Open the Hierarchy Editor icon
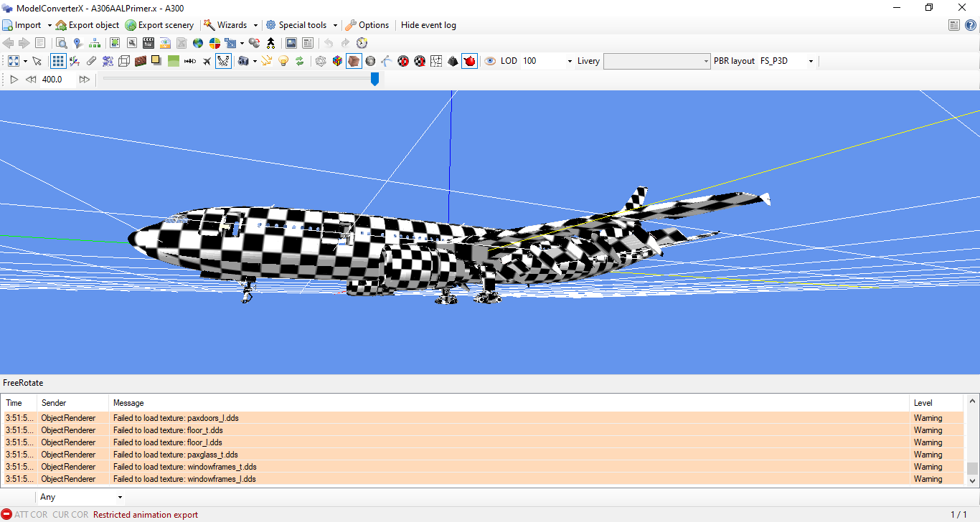The width and height of the screenshot is (980, 522). point(94,43)
